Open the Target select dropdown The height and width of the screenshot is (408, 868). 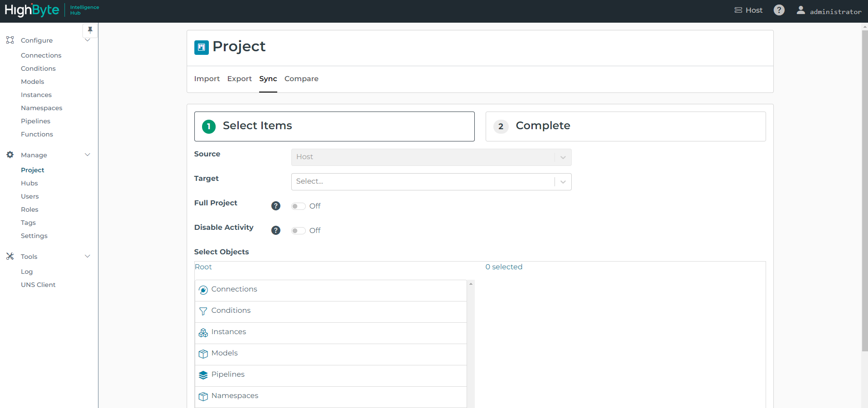pyautogui.click(x=431, y=182)
